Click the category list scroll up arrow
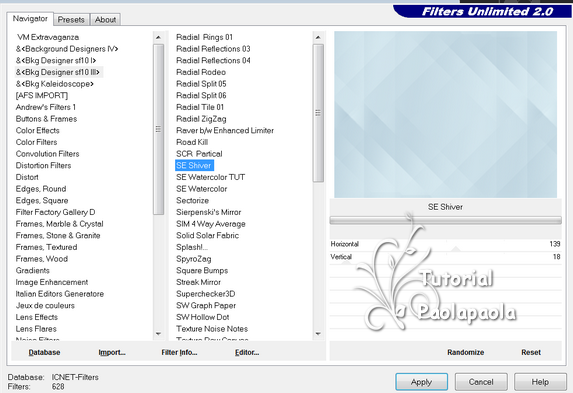This screenshot has height=393, width=573. (158, 37)
